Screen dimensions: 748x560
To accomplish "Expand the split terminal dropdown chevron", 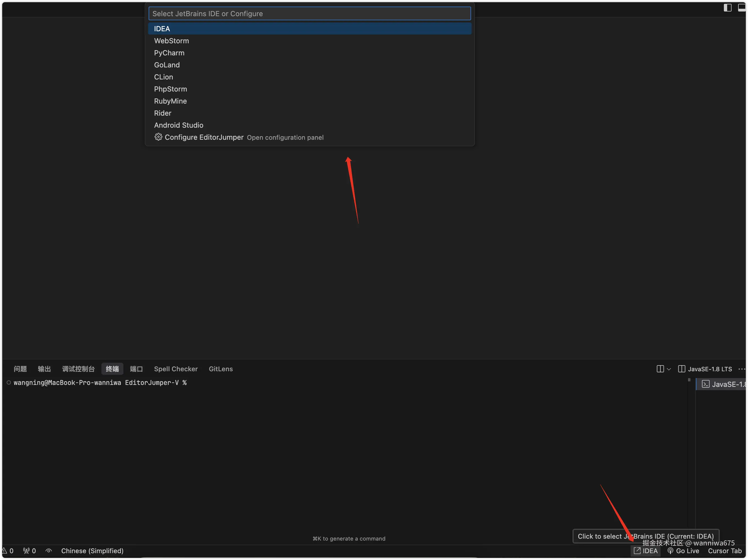I will tap(668, 369).
